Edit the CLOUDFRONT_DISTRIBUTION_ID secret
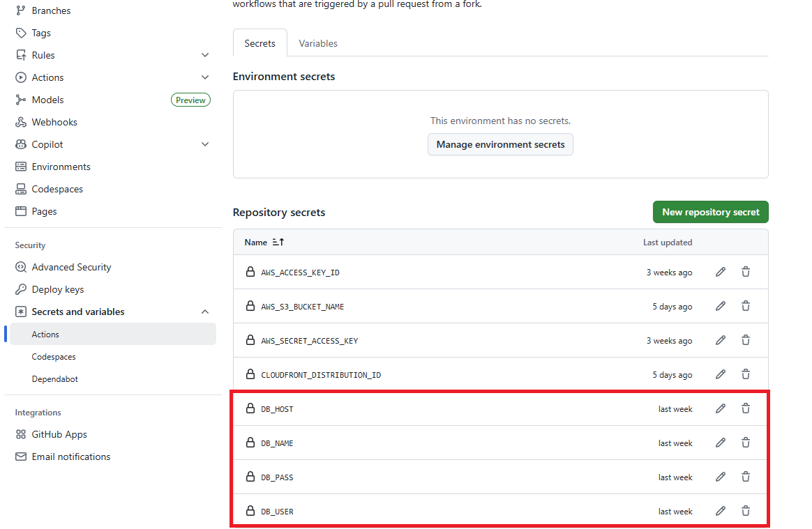The height and width of the screenshot is (529, 812). click(x=721, y=374)
